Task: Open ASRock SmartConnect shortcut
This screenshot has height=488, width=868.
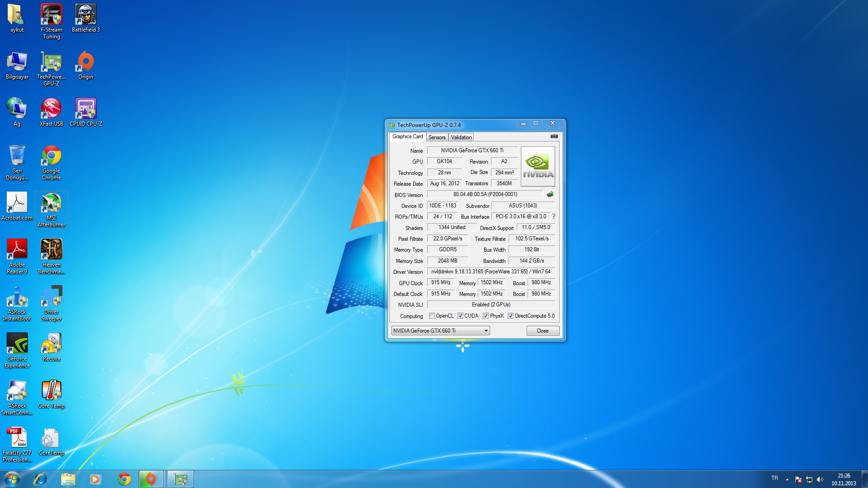Action: [17, 398]
